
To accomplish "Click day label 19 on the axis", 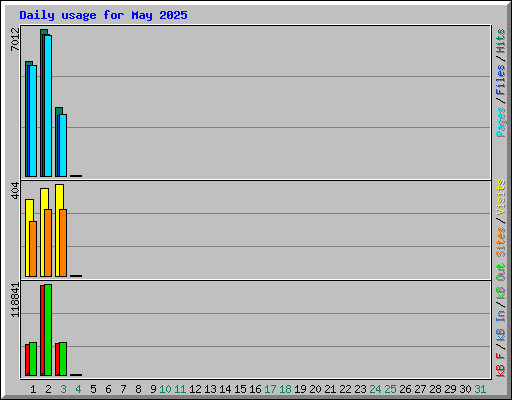I will (x=300, y=389).
